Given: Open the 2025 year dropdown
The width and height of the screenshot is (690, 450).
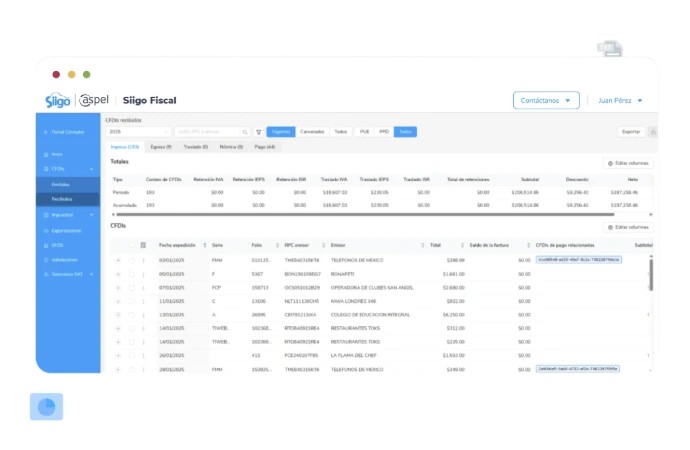Looking at the screenshot, I should tap(138, 132).
